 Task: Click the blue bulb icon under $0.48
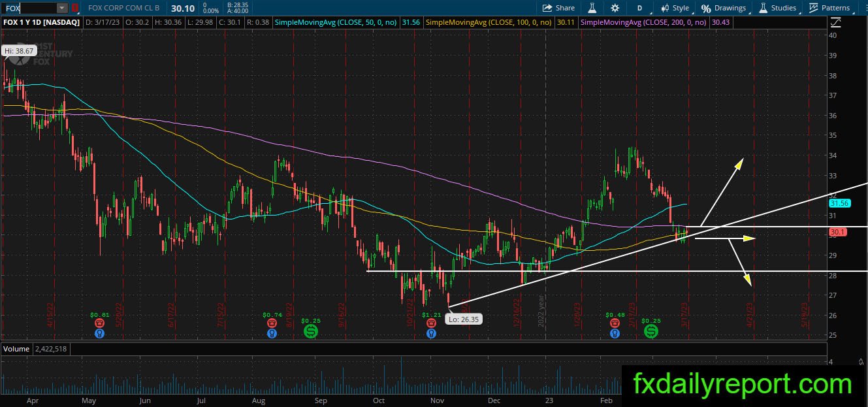614,333
